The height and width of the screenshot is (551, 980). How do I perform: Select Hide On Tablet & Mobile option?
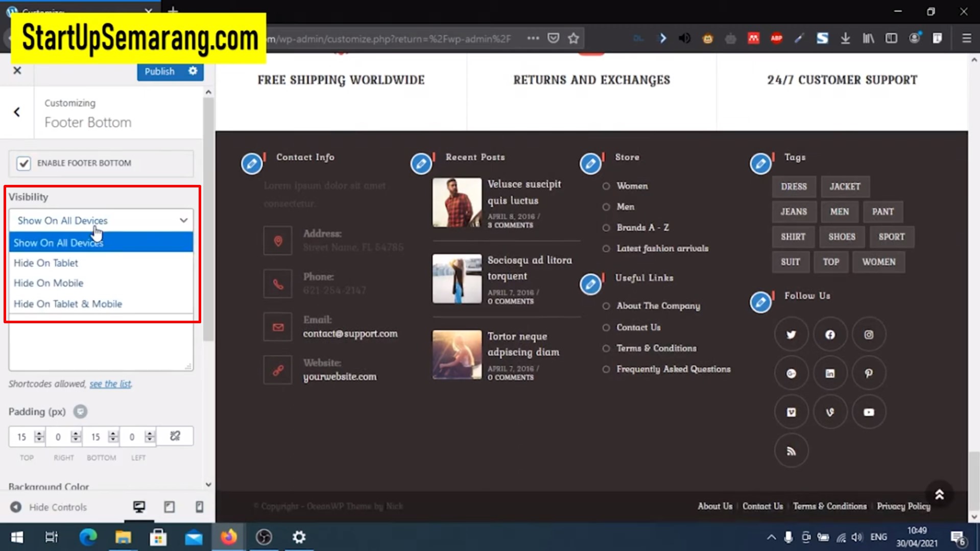coord(101,303)
